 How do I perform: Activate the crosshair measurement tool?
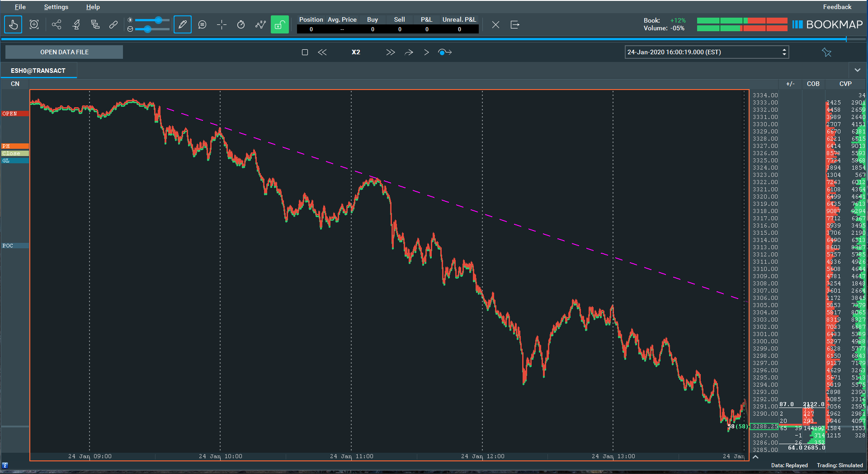pyautogui.click(x=222, y=24)
